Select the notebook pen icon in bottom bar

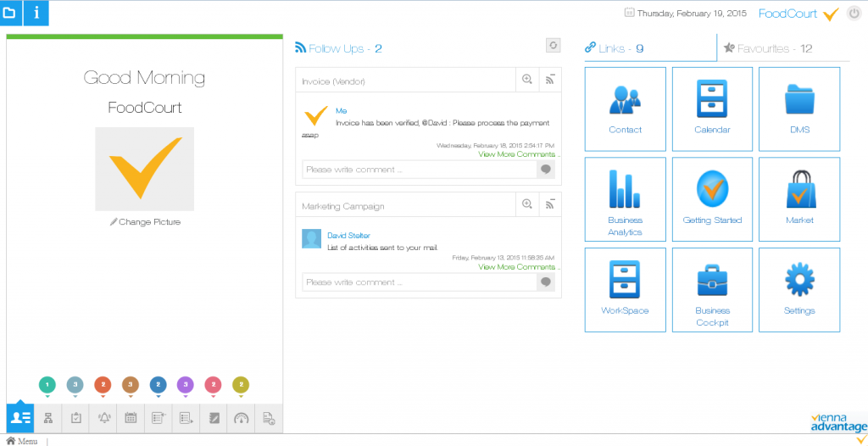214,418
